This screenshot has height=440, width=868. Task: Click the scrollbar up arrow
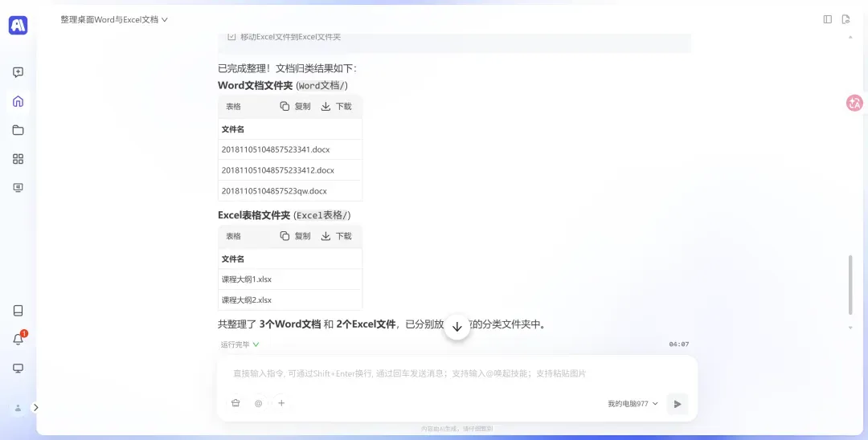click(x=851, y=37)
